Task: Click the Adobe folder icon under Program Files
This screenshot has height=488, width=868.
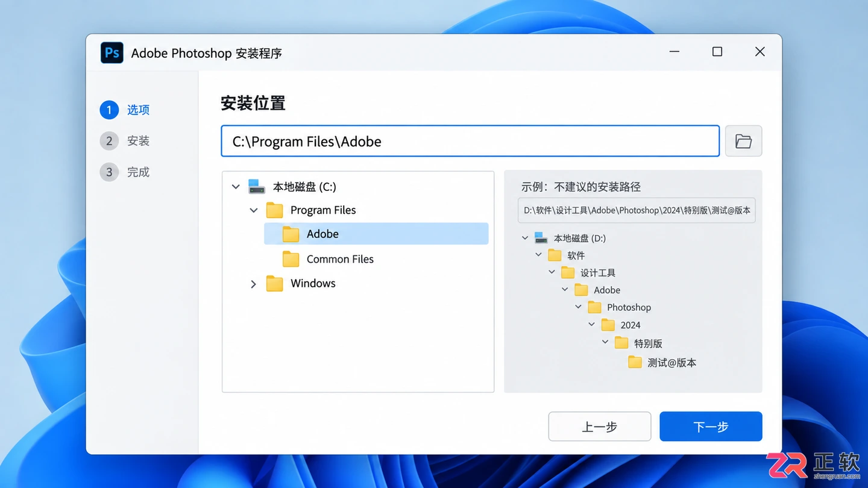Action: click(x=291, y=234)
